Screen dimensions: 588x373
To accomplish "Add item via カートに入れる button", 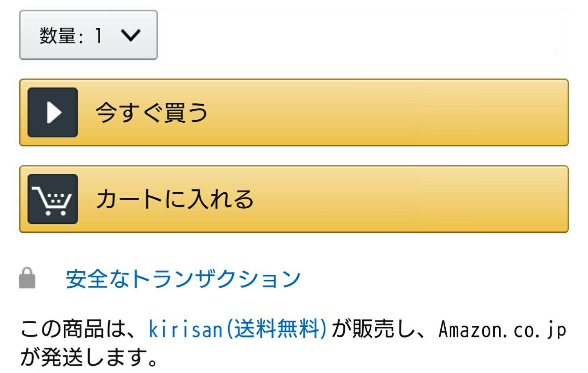I will pos(294,199).
